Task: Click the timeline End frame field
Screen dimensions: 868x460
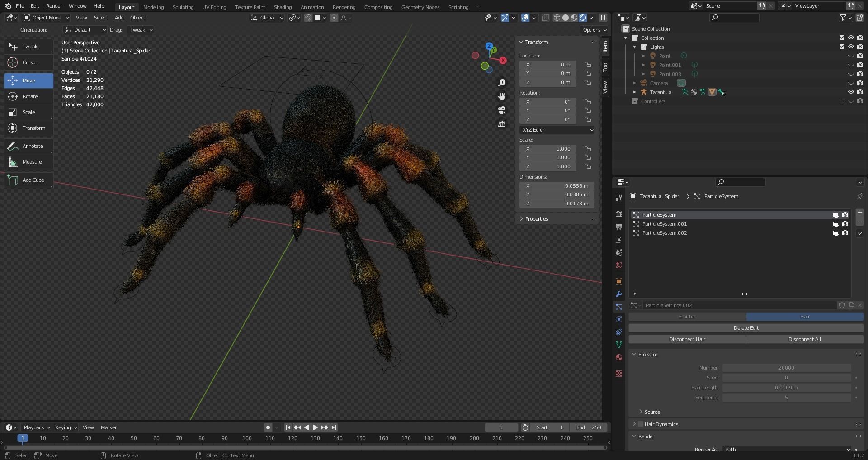Action: [589, 427]
